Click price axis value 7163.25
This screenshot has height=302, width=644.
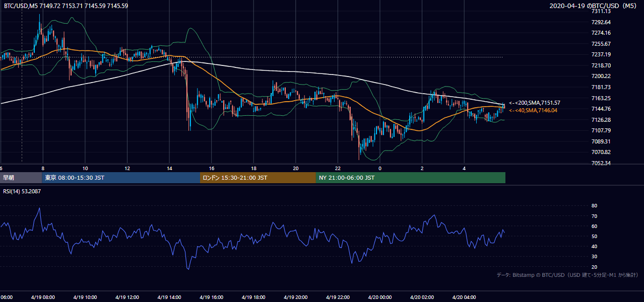point(601,98)
